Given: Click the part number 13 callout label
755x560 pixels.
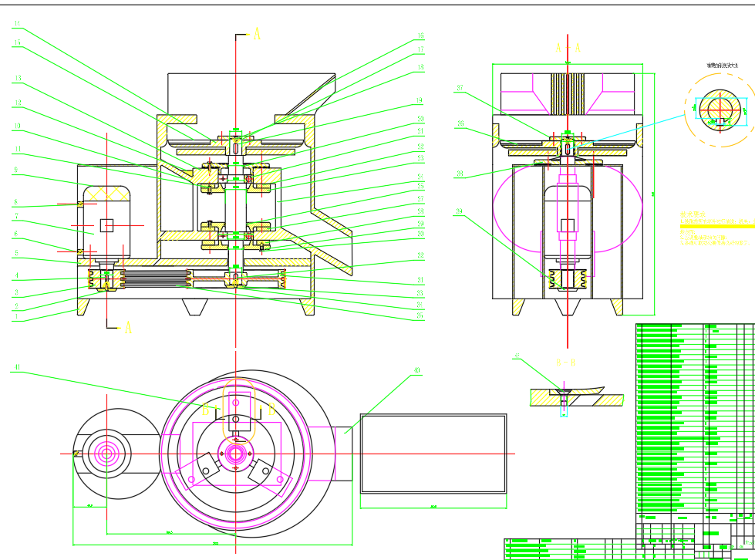Looking at the screenshot, I should point(18,78).
